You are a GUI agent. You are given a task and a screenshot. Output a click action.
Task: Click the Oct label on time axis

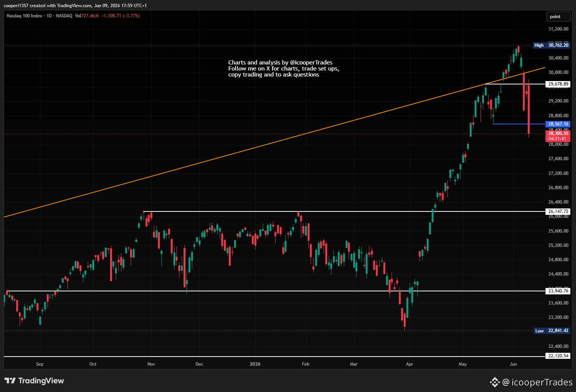(x=93, y=364)
